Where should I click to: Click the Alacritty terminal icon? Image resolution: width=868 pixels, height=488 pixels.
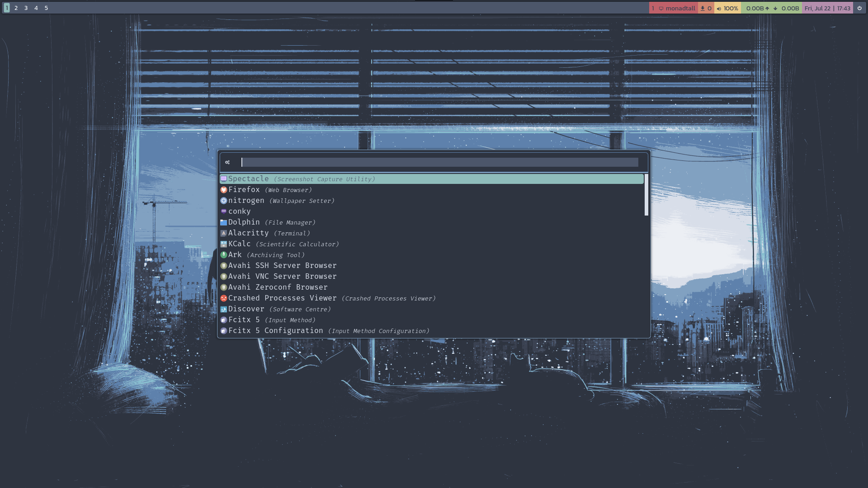point(223,233)
